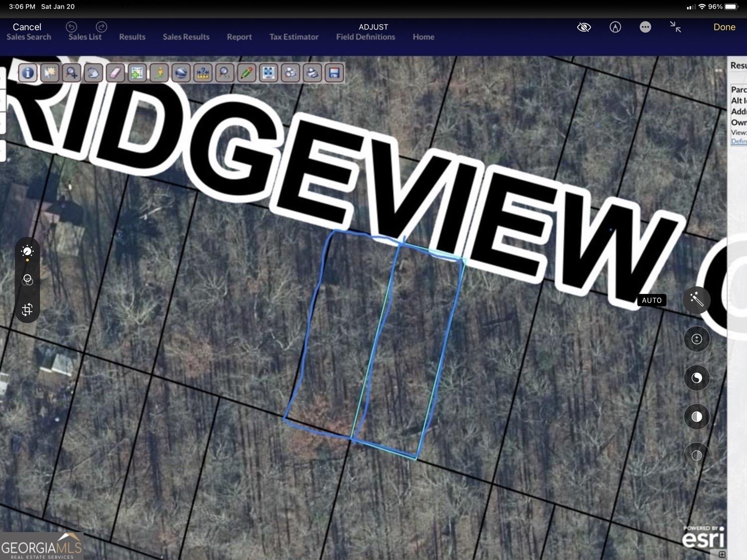The image size is (747, 560).
Task: Open the more options ellipsis menu
Action: point(645,27)
